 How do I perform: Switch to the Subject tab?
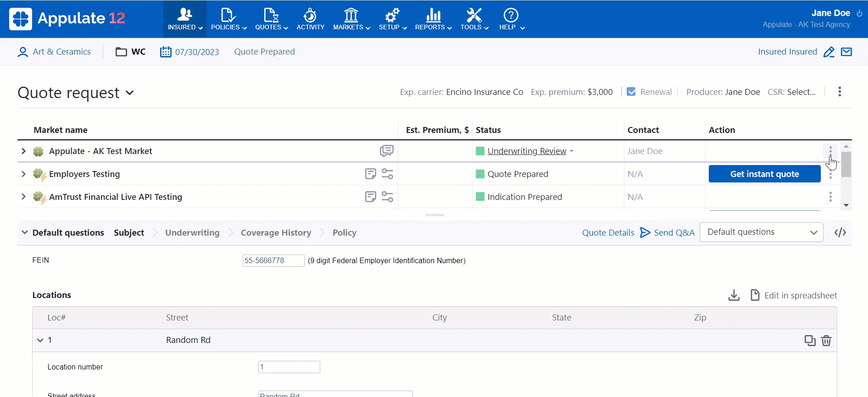[129, 232]
